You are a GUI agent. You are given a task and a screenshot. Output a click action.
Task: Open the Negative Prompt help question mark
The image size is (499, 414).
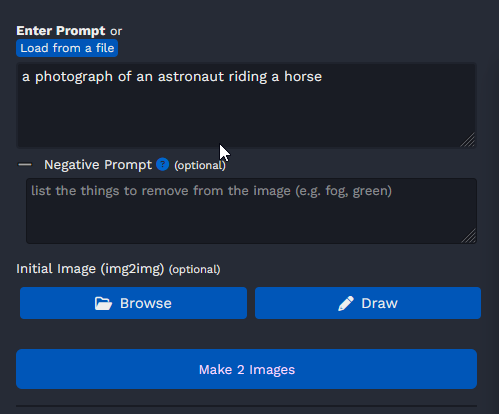point(163,164)
